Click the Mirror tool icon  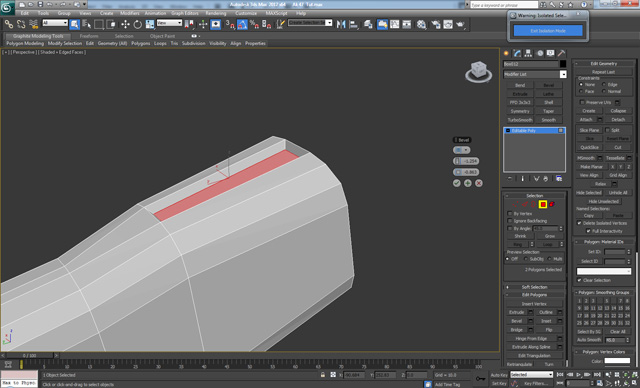(341, 24)
